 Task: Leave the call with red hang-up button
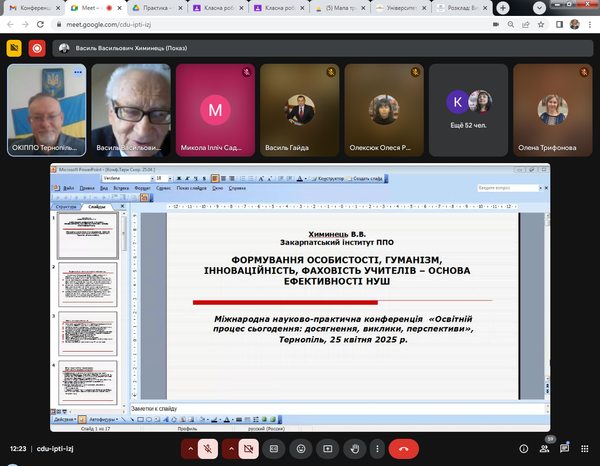[404, 449]
